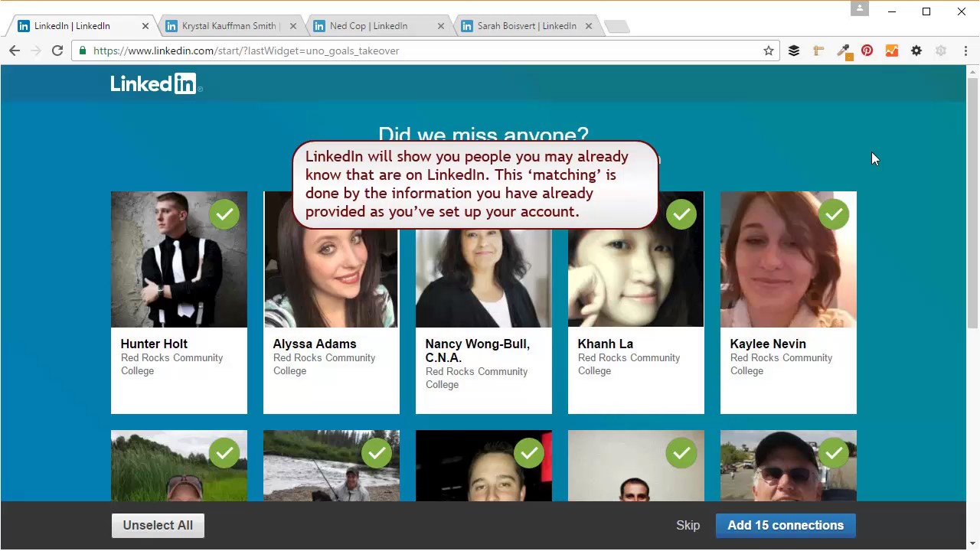Viewport: 980px width, 551px height.
Task: Uncheck the fisherman photo's green checkmark
Action: click(x=377, y=453)
